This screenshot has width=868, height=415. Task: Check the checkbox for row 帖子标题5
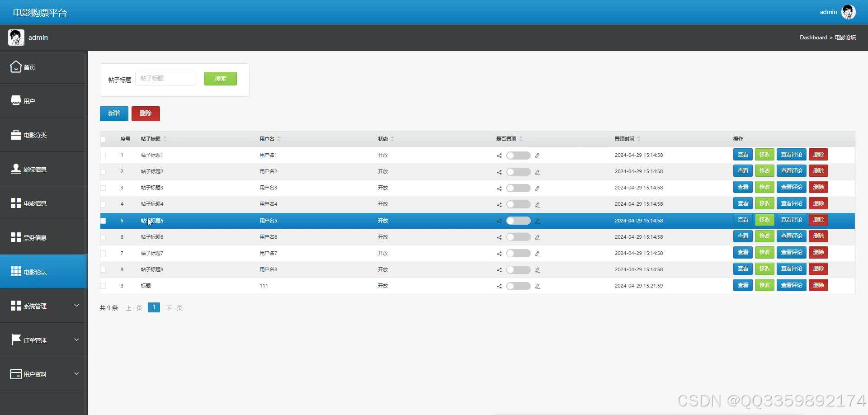point(103,221)
